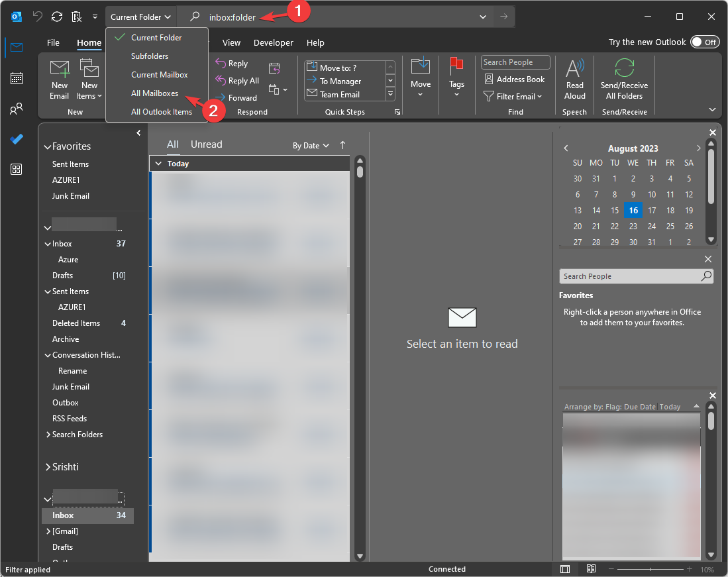This screenshot has height=577, width=728.
Task: Toggle the Try the new Outlook switch
Action: point(704,42)
